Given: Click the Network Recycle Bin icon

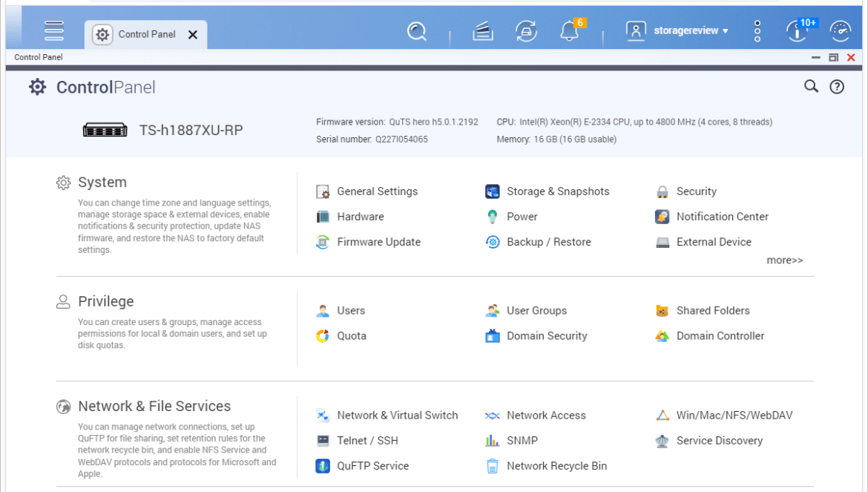Looking at the screenshot, I should [x=492, y=466].
